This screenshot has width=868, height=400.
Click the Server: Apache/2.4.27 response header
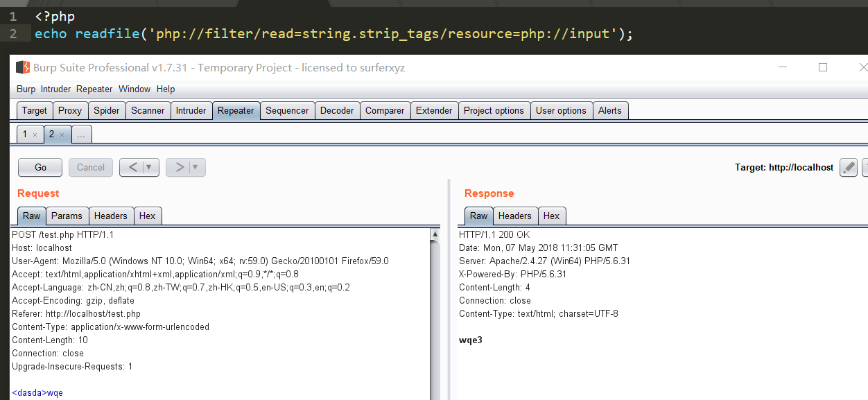coord(544,261)
